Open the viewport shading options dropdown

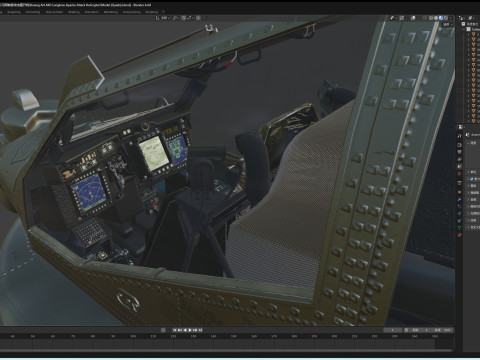[x=451, y=18]
